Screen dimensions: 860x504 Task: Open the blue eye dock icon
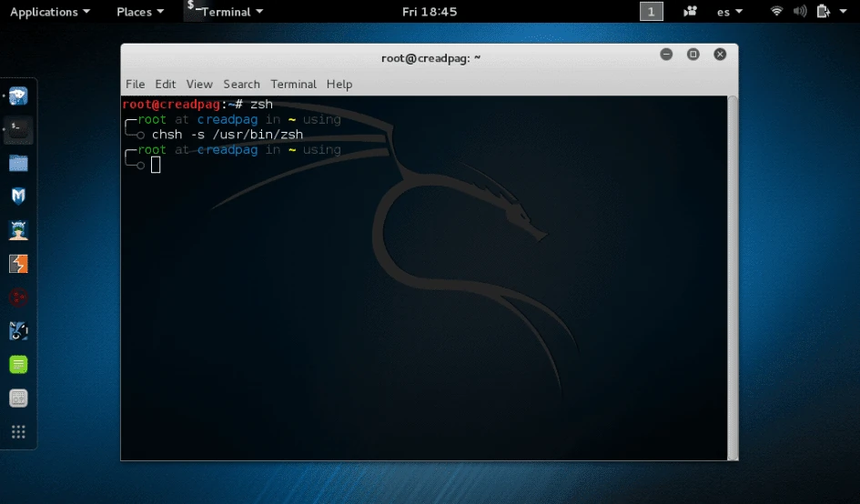pos(18,331)
